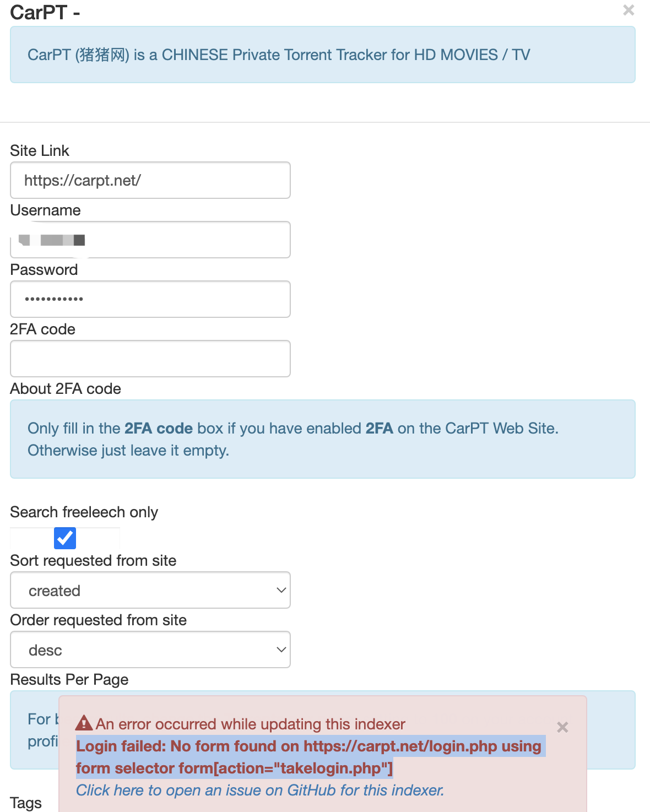Open the GitHub issue link for this indexer
Screen dimensions: 650x812
(259, 790)
